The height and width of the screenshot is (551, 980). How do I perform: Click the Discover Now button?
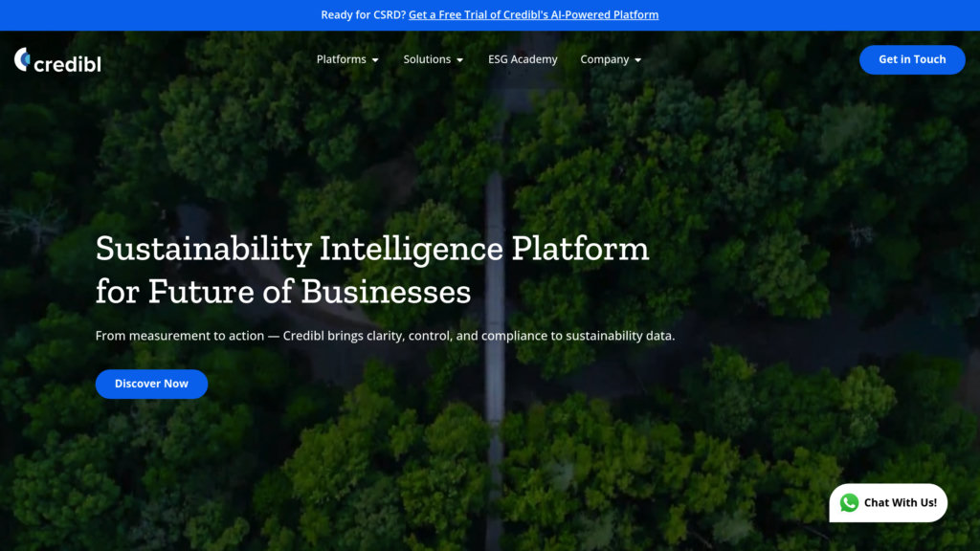pos(151,384)
